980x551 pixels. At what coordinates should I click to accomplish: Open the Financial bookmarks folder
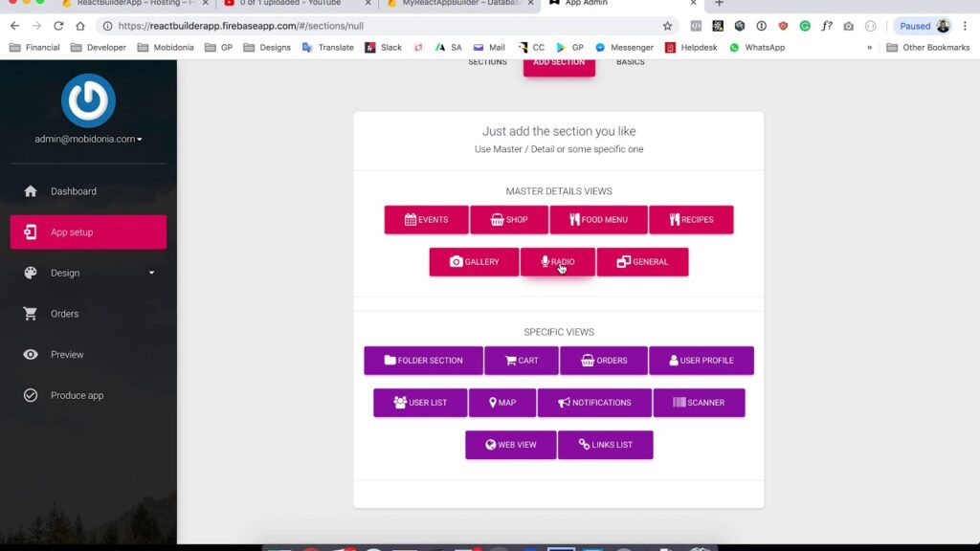pyautogui.click(x=34, y=48)
